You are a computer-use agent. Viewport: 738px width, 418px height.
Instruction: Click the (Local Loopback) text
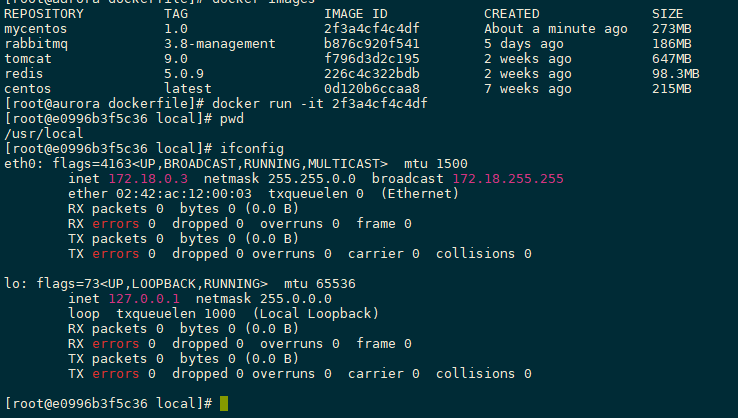[315, 314]
